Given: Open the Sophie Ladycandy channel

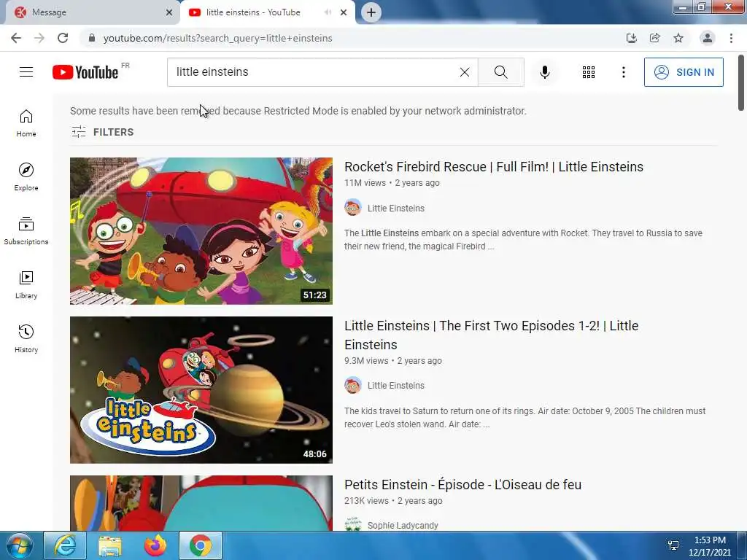Looking at the screenshot, I should click(x=403, y=525).
